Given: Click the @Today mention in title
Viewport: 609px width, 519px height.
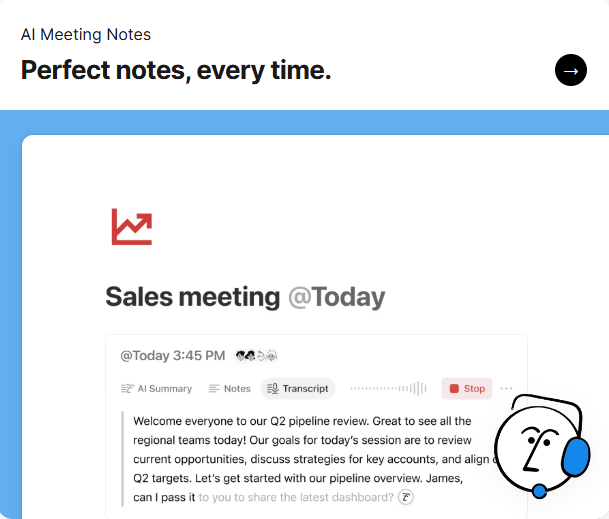Looking at the screenshot, I should point(336,297).
